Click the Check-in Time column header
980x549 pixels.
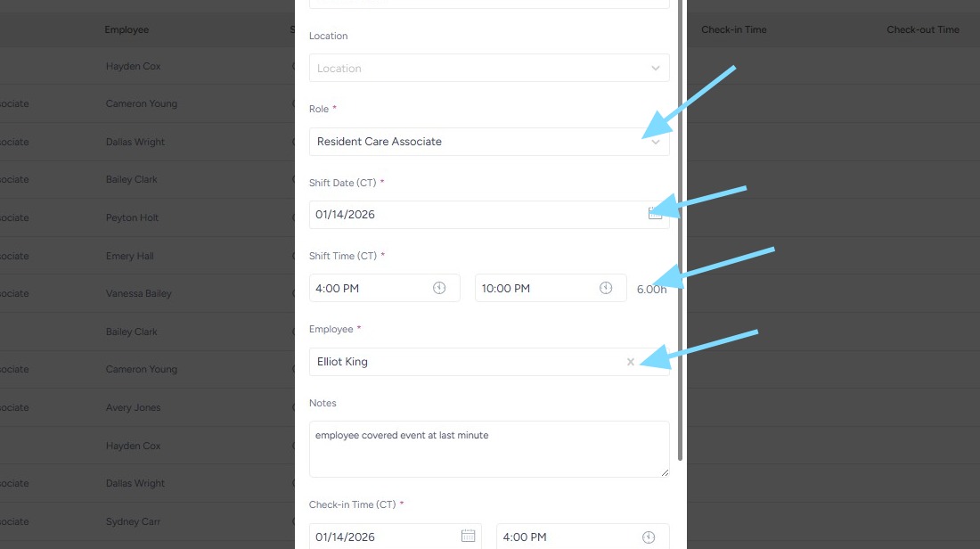click(733, 29)
